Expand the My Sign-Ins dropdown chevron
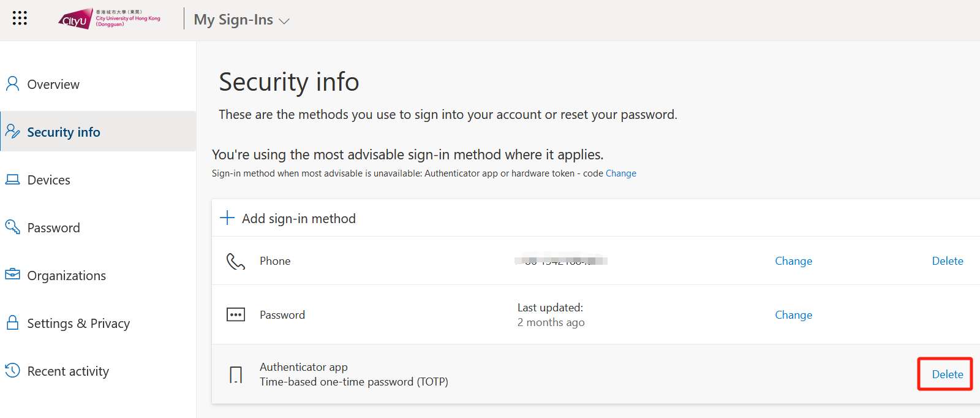980x418 pixels. 284,21
